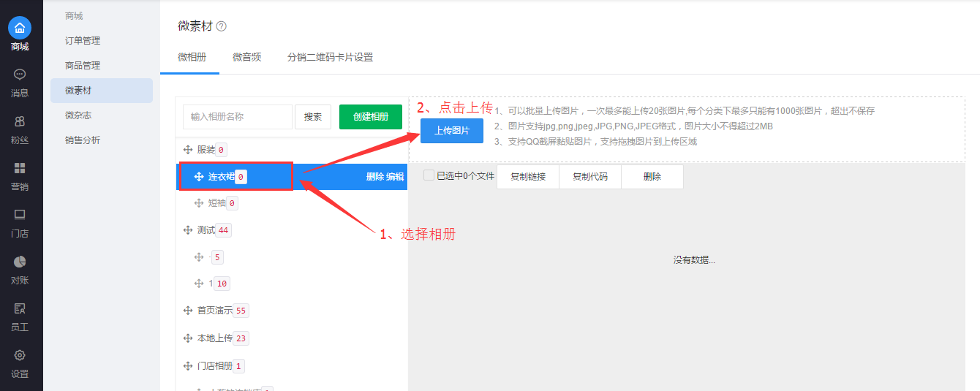
Task: Click the green 创建相册 button
Action: coord(371,117)
